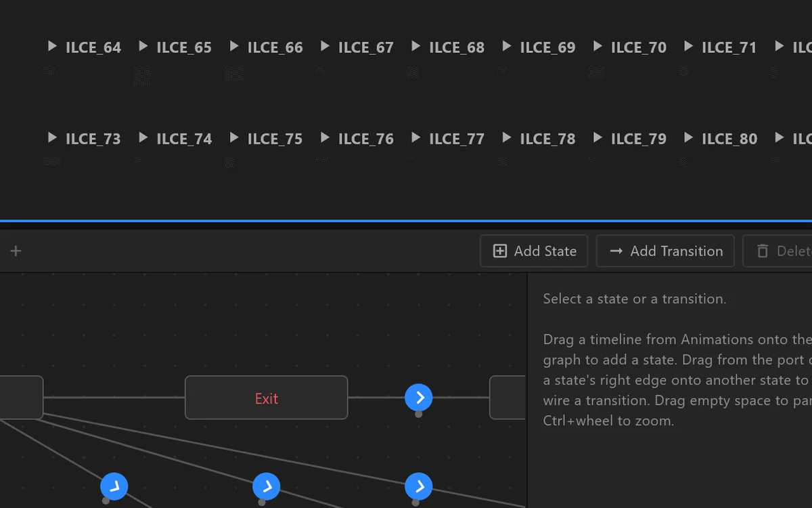Click the Delete button with trash icon
This screenshot has height=508, width=812.
[x=777, y=251]
